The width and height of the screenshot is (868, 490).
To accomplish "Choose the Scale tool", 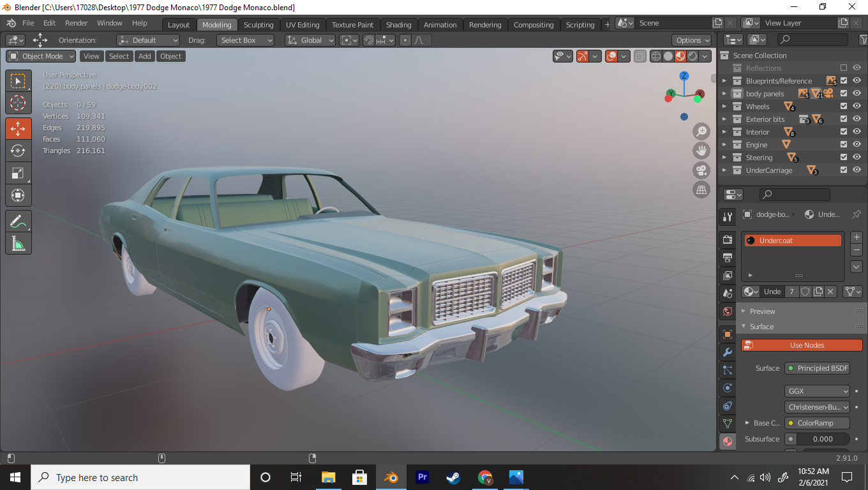I will pos(18,173).
